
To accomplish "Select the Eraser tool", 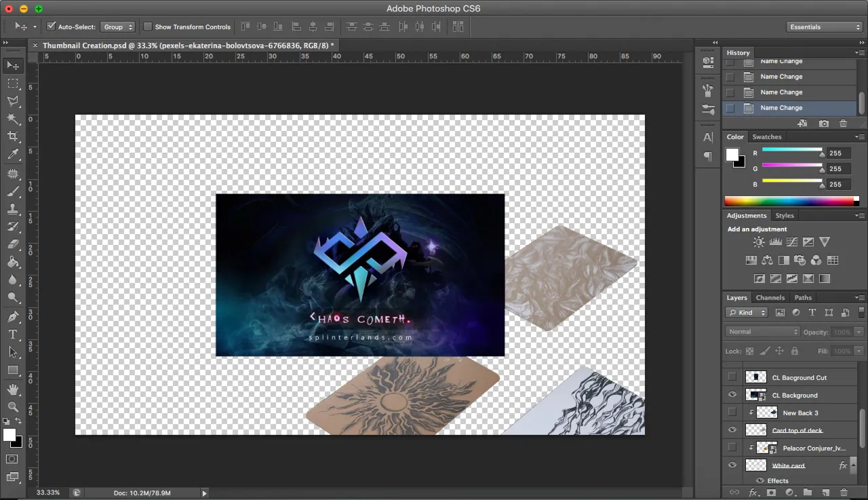I will (x=13, y=244).
